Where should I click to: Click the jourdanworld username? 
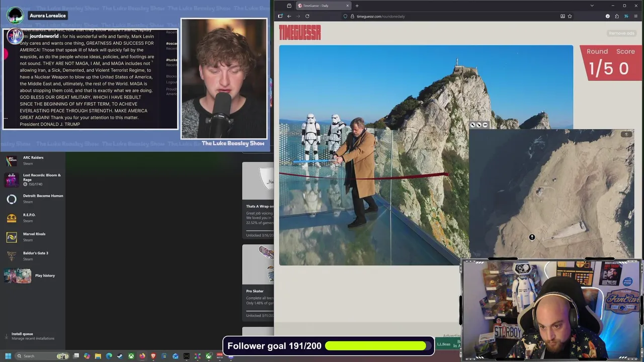pyautogui.click(x=44, y=36)
